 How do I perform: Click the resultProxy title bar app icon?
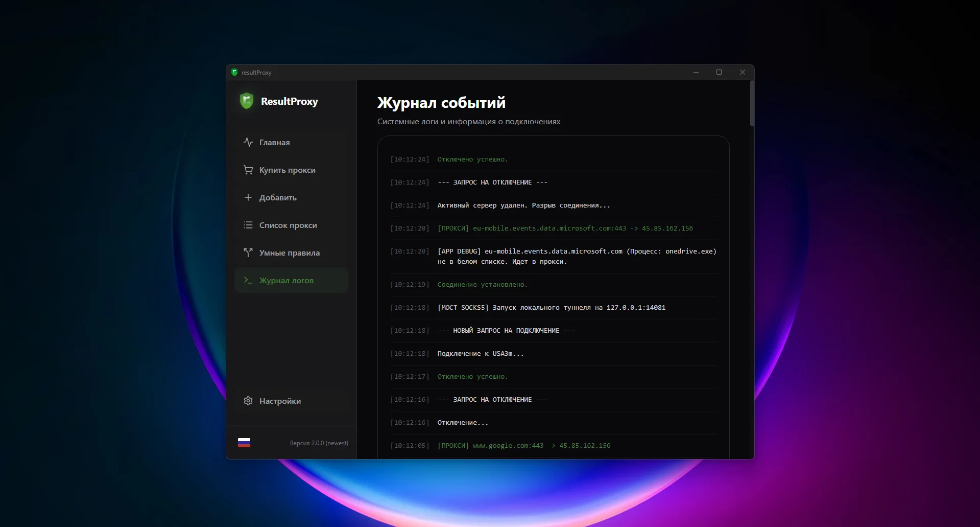tap(234, 72)
